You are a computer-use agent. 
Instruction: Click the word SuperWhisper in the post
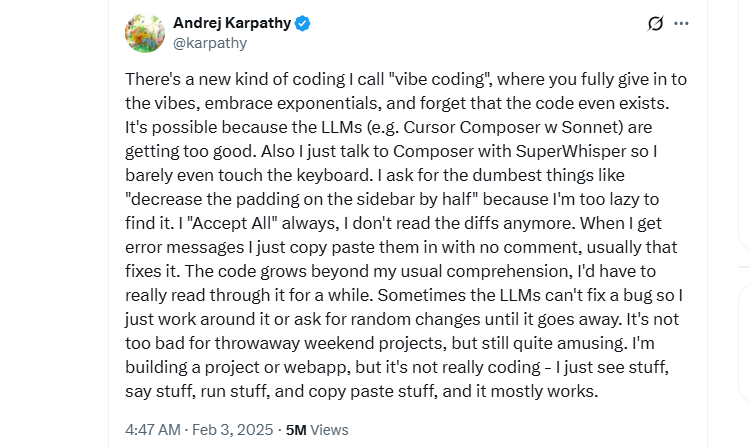click(x=571, y=151)
